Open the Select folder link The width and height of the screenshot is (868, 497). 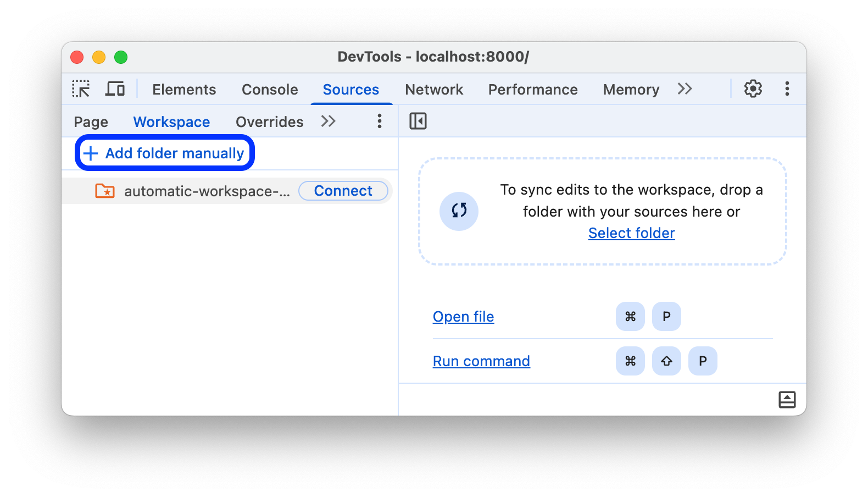pos(631,233)
